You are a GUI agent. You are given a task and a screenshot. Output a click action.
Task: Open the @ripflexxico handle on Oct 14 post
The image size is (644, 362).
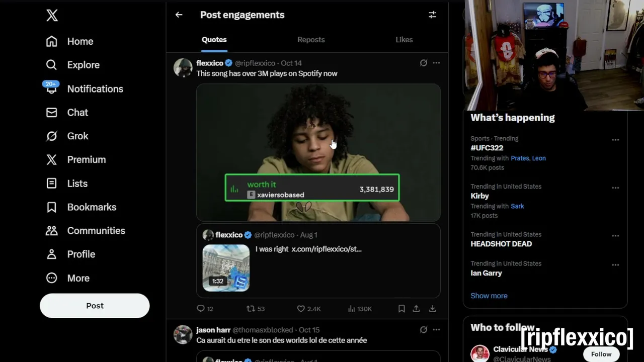point(255,63)
